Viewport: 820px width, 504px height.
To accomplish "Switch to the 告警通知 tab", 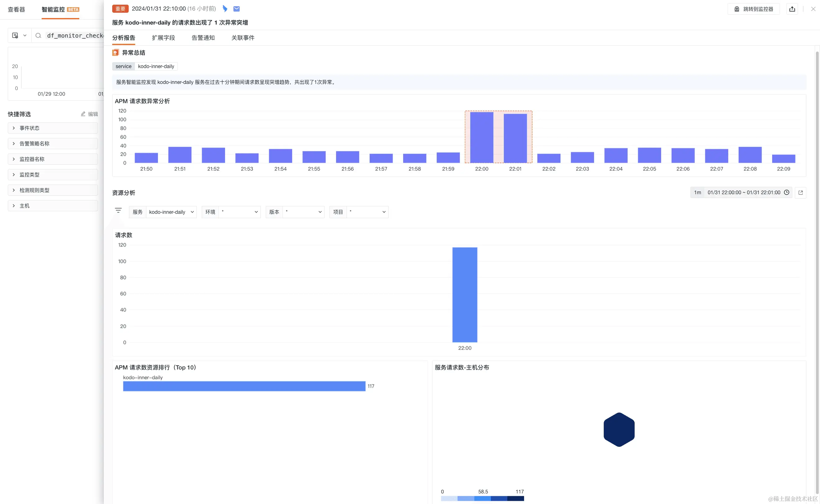I will 203,38.
